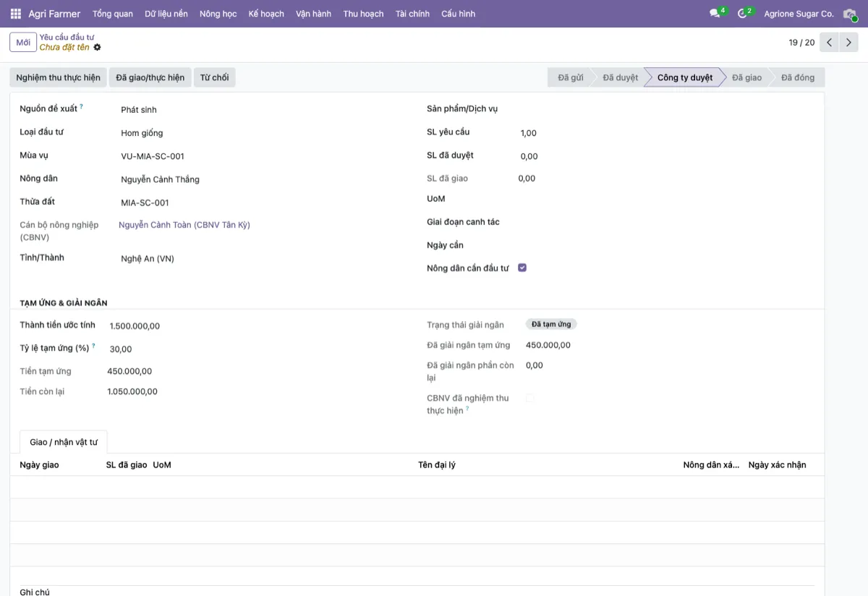
Task: Open Agrione Sugar Co. company switcher
Action: [799, 14]
